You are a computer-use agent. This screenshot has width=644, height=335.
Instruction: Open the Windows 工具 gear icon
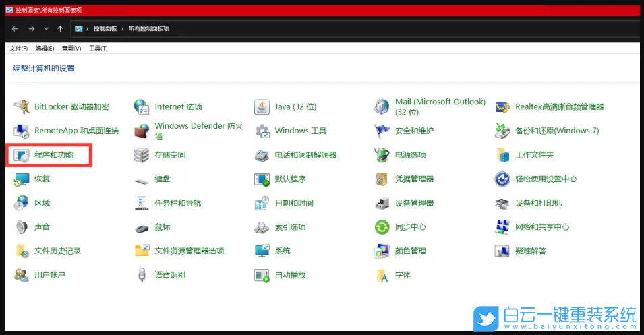tap(262, 131)
